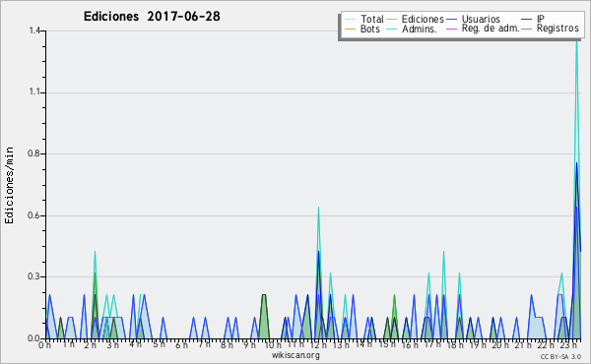
Task: Click the 0.6 y-axis value
Action: coord(34,215)
